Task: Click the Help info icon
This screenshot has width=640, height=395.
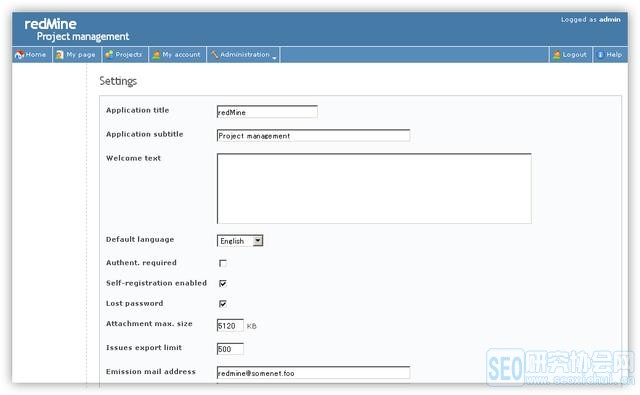Action: (600, 55)
